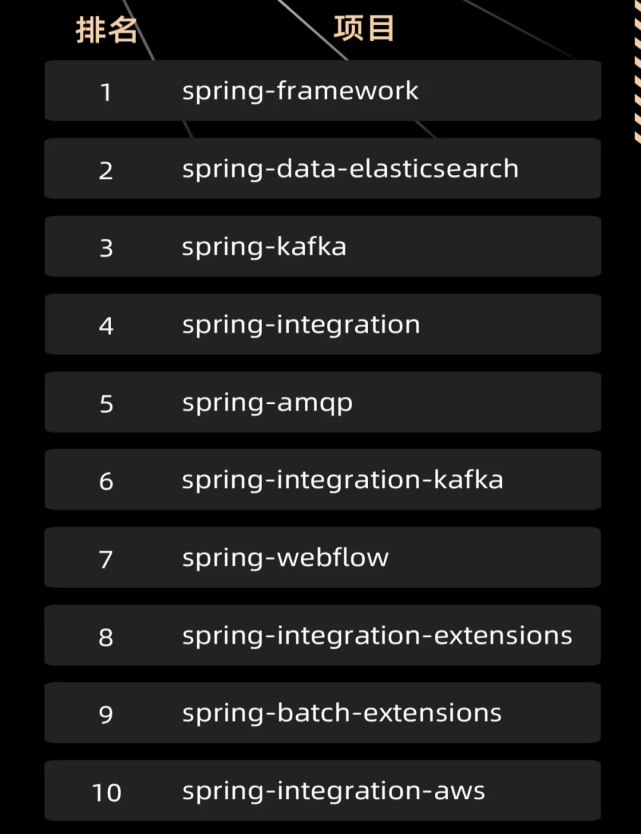Screen dimensions: 641x834
Task: Click rank number 5
Action: click(106, 404)
